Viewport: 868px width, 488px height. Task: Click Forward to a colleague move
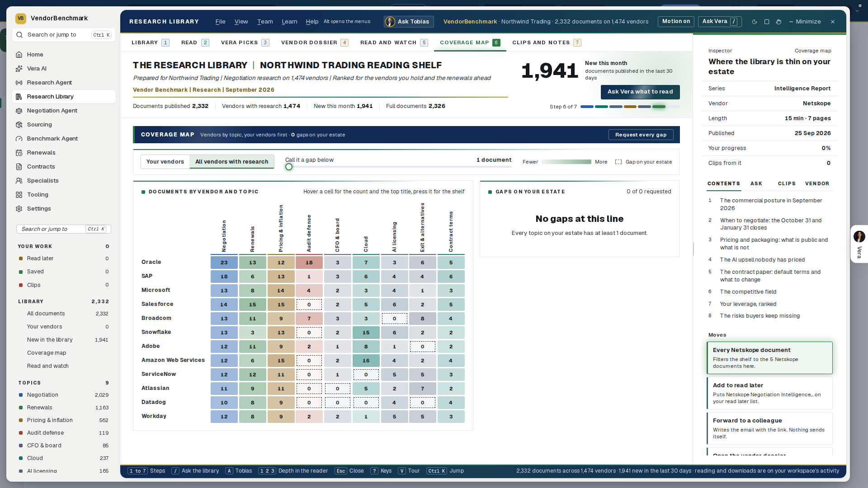pos(769,428)
